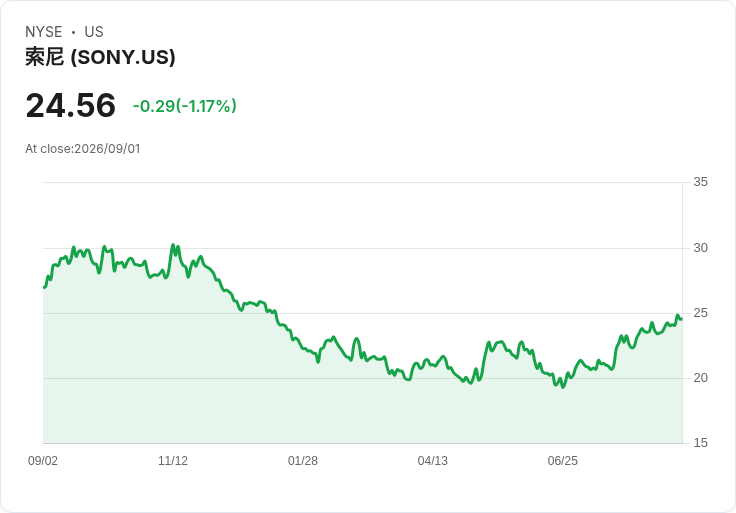The image size is (736, 513).
Task: Click the 30 price axis label
Action: pos(700,248)
